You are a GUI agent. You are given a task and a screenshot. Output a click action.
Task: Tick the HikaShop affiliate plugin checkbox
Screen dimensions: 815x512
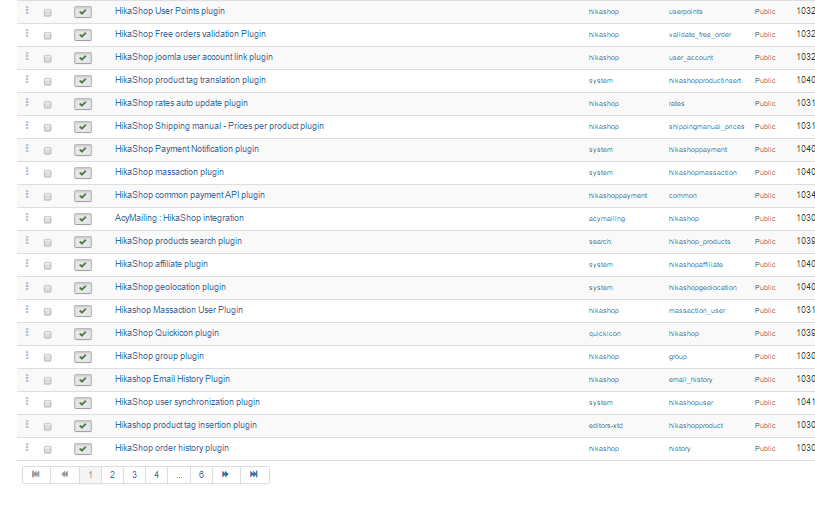(x=48, y=265)
